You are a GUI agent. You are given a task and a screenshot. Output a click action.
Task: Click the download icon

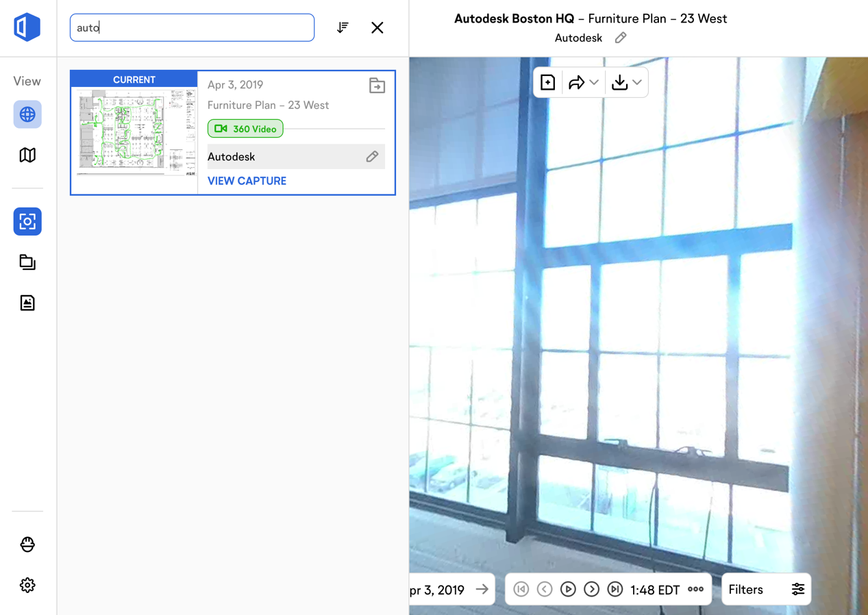pyautogui.click(x=619, y=83)
